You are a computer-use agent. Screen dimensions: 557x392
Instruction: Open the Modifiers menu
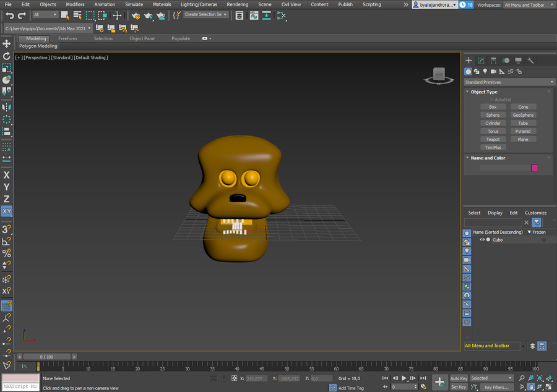[75, 4]
